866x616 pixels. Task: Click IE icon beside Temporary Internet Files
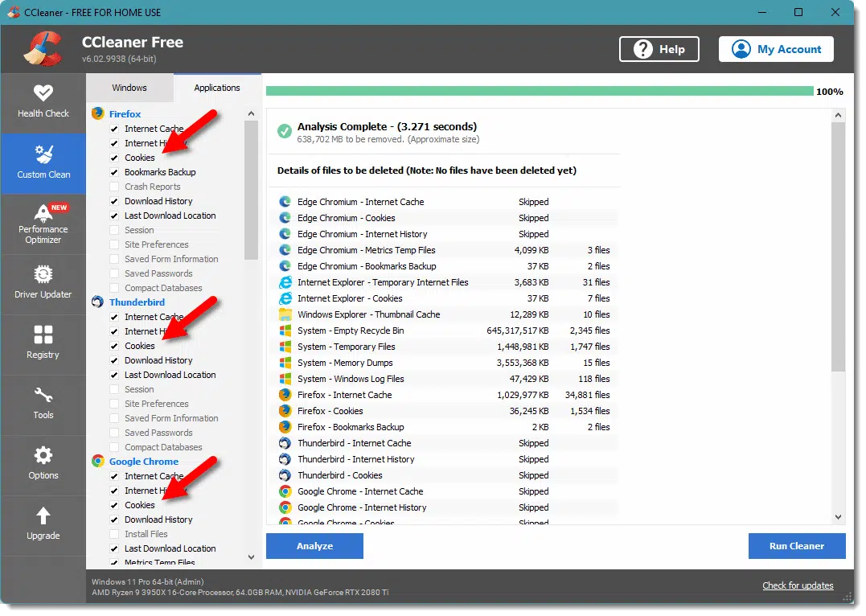pyautogui.click(x=285, y=281)
